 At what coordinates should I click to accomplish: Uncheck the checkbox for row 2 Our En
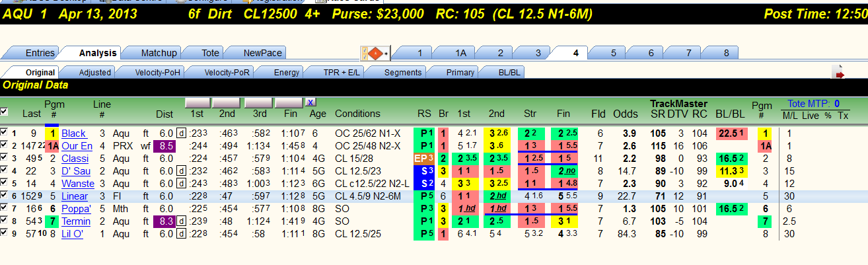pyautogui.click(x=5, y=146)
